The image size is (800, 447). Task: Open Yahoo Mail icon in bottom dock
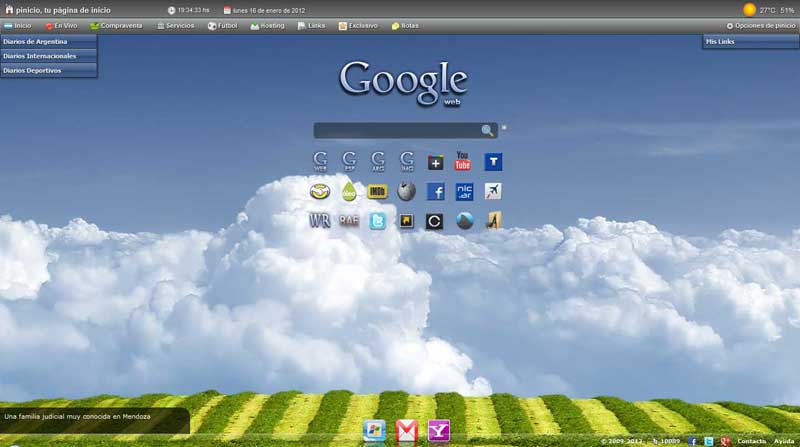coord(438,431)
